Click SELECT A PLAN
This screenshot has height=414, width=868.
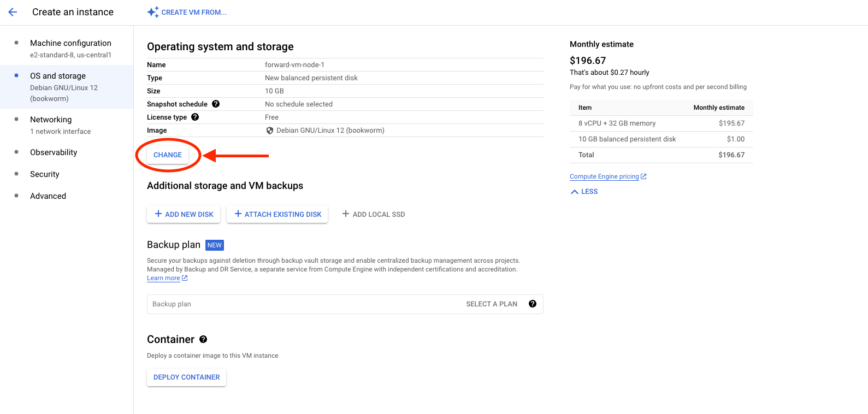491,304
